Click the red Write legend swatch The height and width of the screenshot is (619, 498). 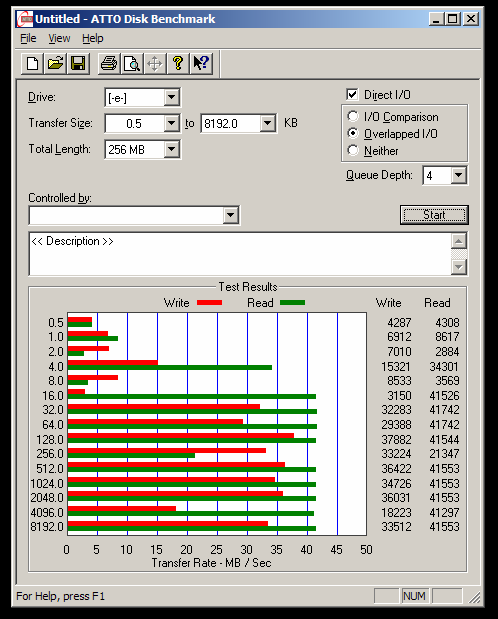pos(209,303)
